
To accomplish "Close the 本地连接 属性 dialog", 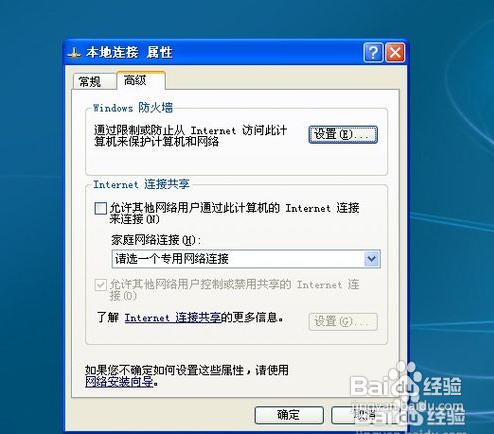I will (x=395, y=52).
